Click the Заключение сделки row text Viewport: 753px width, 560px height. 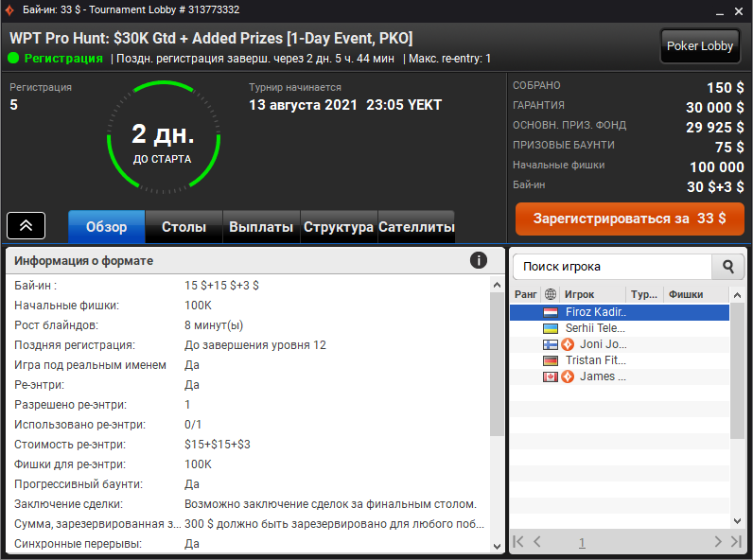[330, 504]
